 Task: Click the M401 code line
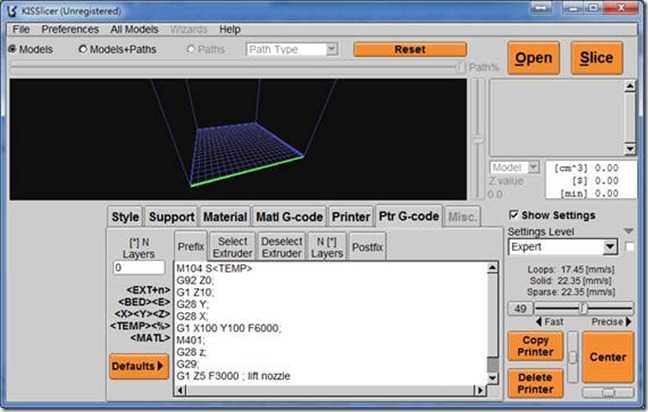point(191,340)
